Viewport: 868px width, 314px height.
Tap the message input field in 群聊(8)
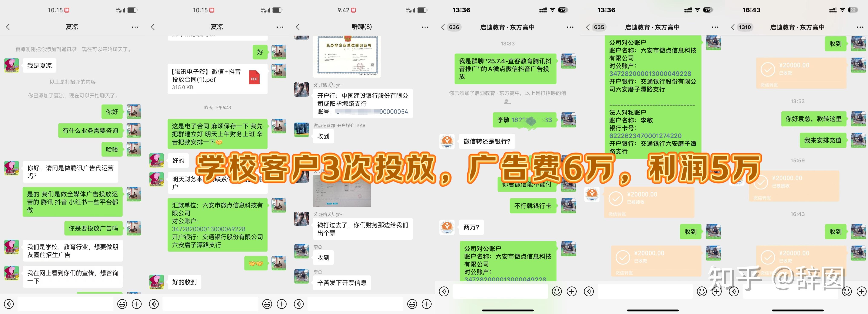click(357, 304)
